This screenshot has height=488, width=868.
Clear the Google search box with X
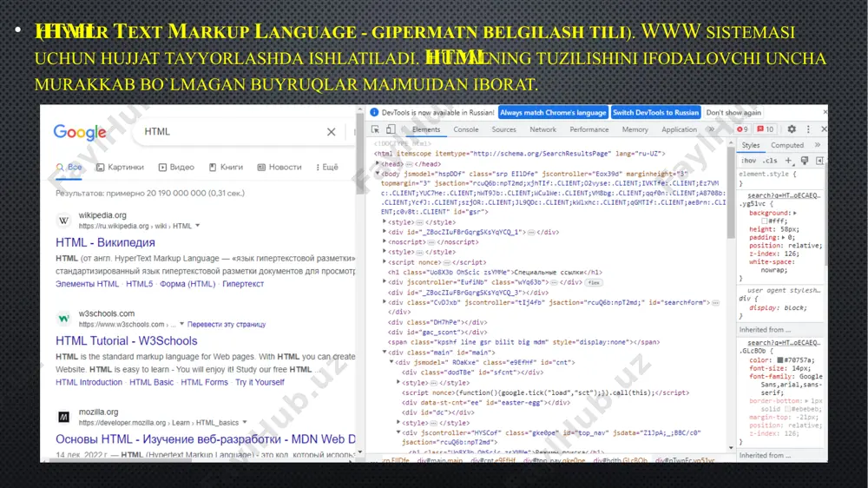point(331,132)
